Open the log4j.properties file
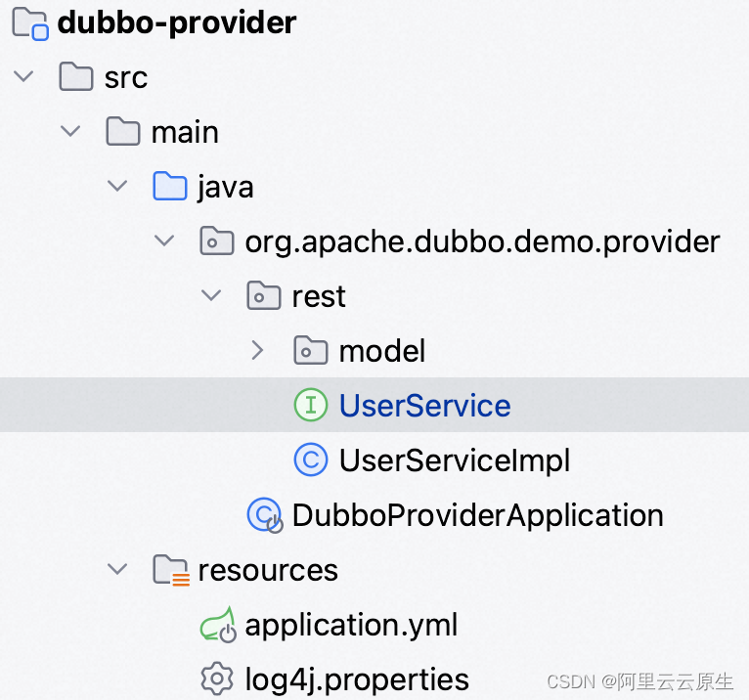 pyautogui.click(x=357, y=679)
